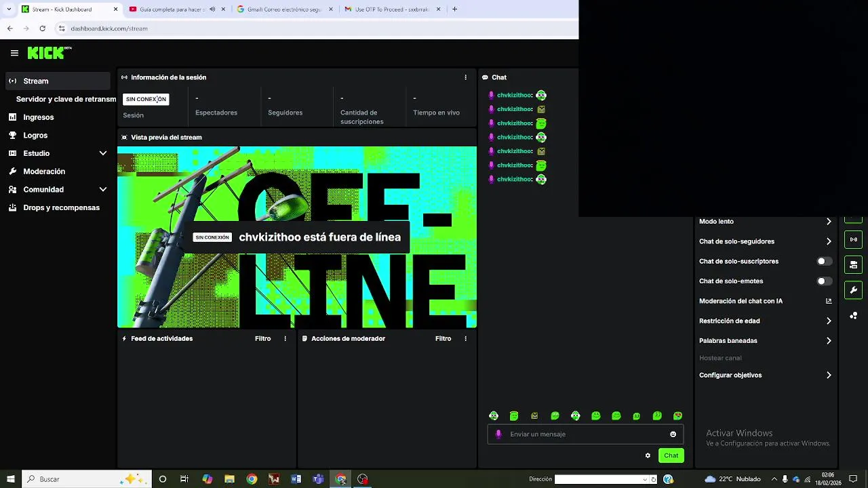Screen dimensions: 868x488
Task: Open Acciones de moderador three-dot menu
Action: click(465, 338)
